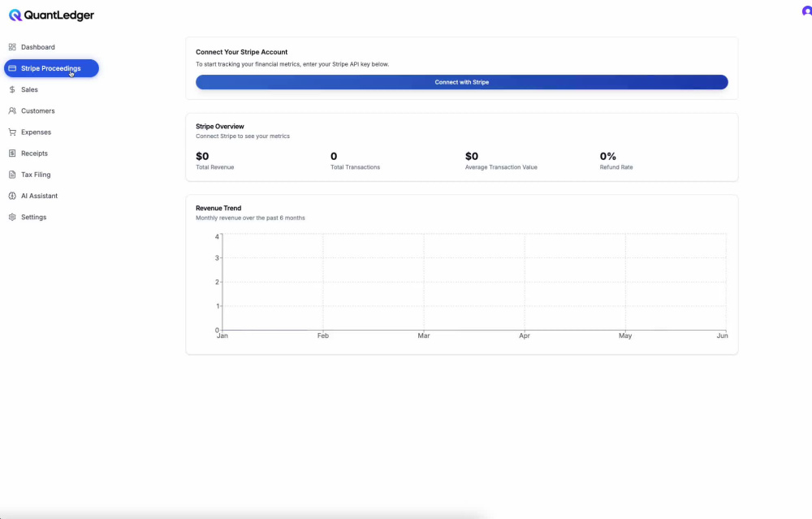Click the Sales dollar sign icon
The height and width of the screenshot is (519, 812).
click(x=12, y=89)
